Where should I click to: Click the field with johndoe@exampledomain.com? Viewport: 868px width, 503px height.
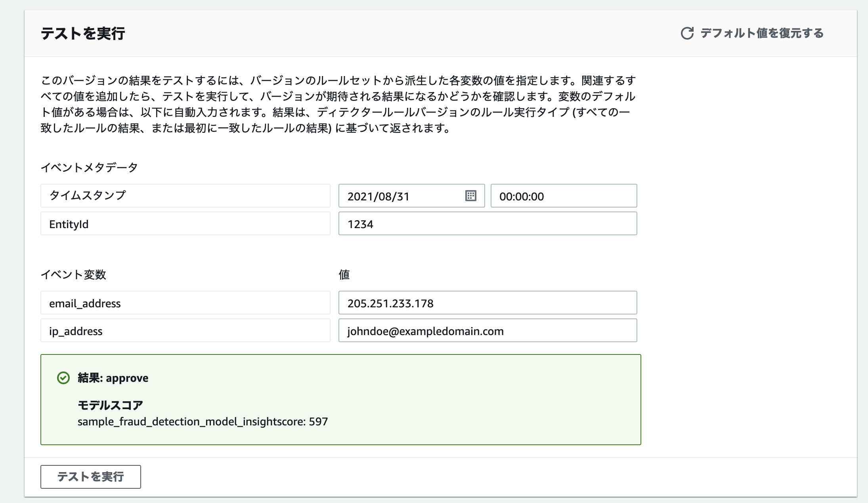(x=487, y=331)
